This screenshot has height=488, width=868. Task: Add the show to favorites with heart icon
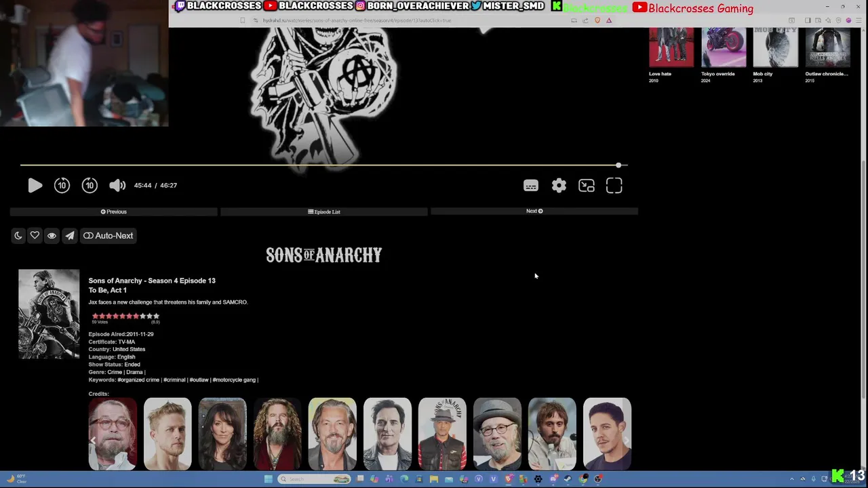(35, 235)
